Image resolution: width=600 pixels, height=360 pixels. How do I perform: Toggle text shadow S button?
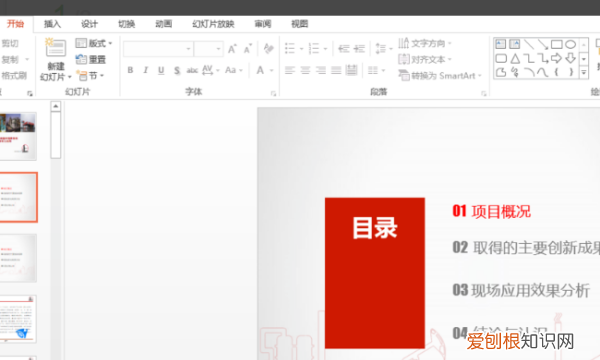(x=177, y=70)
